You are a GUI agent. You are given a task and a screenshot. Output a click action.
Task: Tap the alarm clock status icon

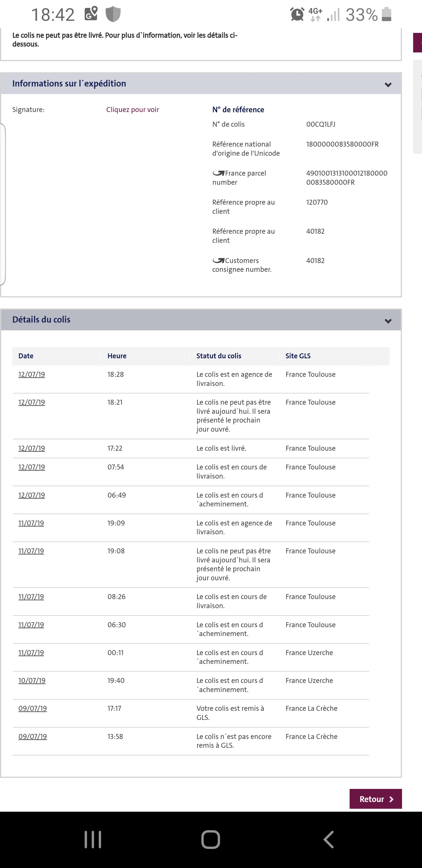pyautogui.click(x=297, y=14)
